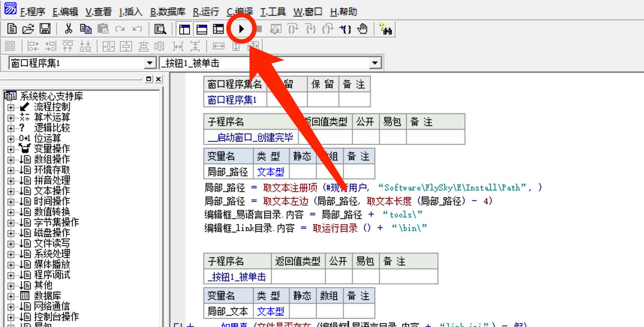This screenshot has height=327, width=644.
Task: Select the 时间操作 tree item
Action: 52,201
